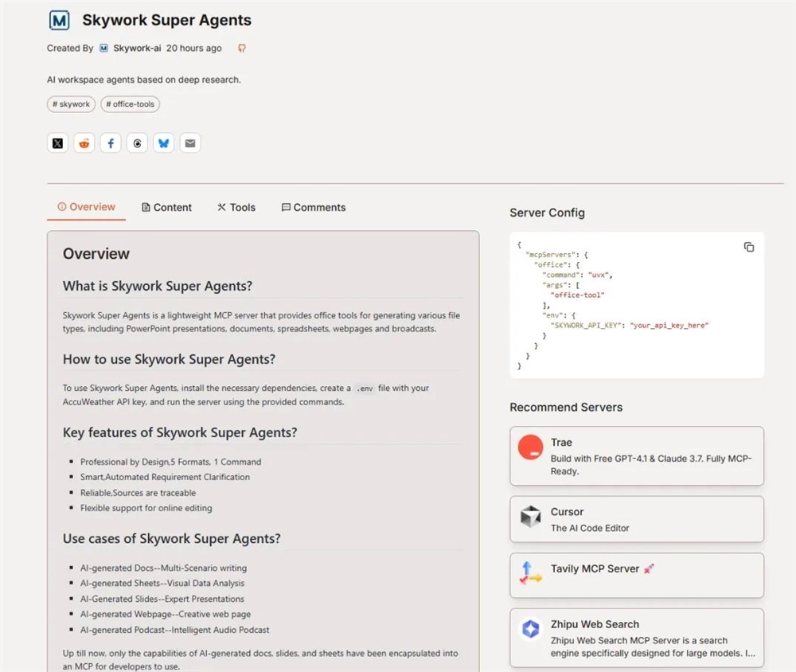This screenshot has width=796, height=672.
Task: Open the Tavily MCP Server card
Action: pos(636,575)
